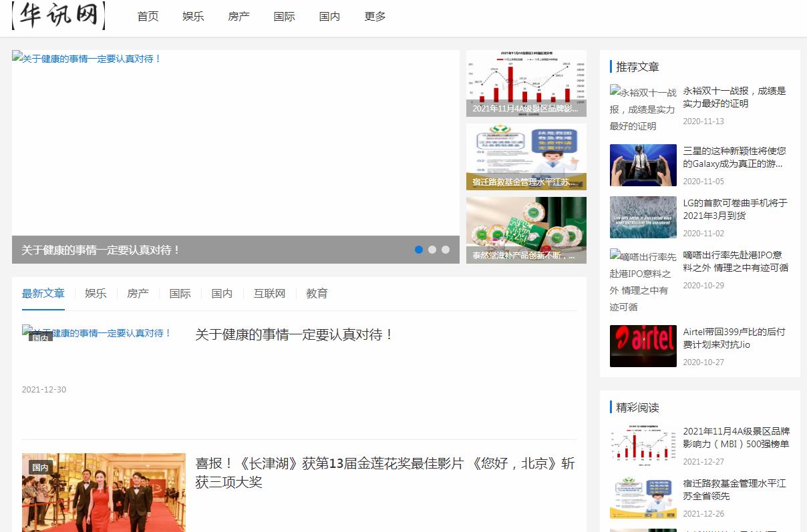Image resolution: width=807 pixels, height=532 pixels.
Task: Open the LG rollable phone thumbnail image
Action: click(x=643, y=218)
